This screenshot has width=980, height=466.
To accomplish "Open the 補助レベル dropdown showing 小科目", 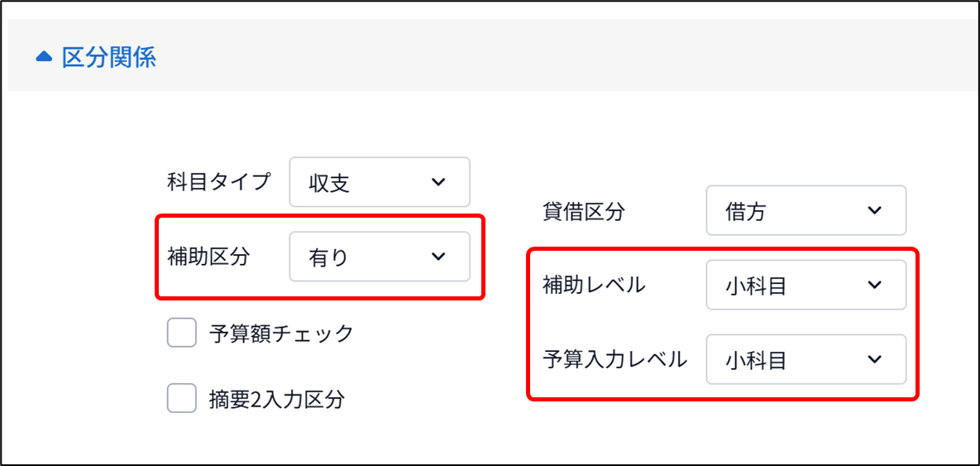I will tap(806, 285).
